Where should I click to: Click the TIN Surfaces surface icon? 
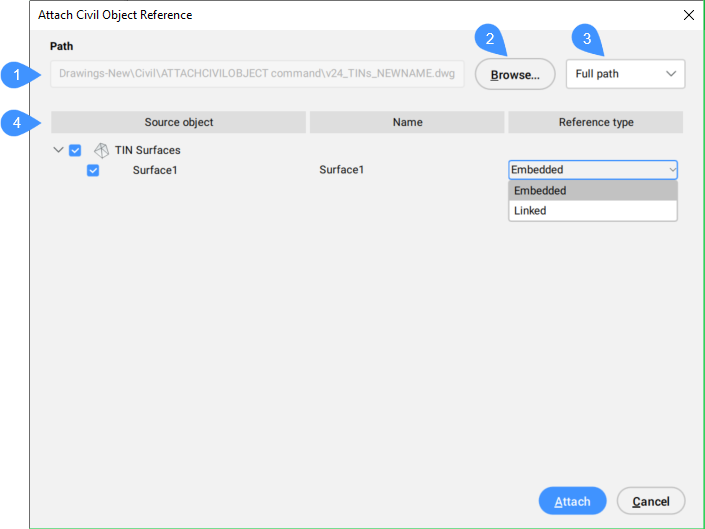(101, 150)
